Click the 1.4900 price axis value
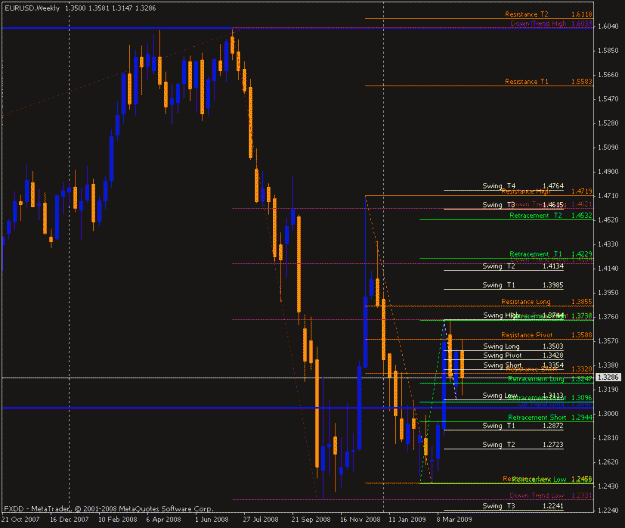Screen dimensions: 625x528 tap(608, 172)
